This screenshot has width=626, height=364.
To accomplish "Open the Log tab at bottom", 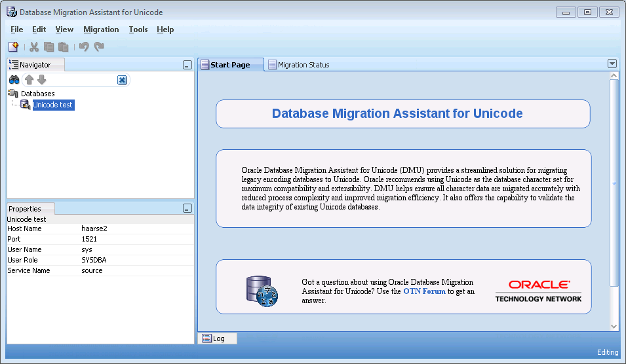I will (x=218, y=338).
